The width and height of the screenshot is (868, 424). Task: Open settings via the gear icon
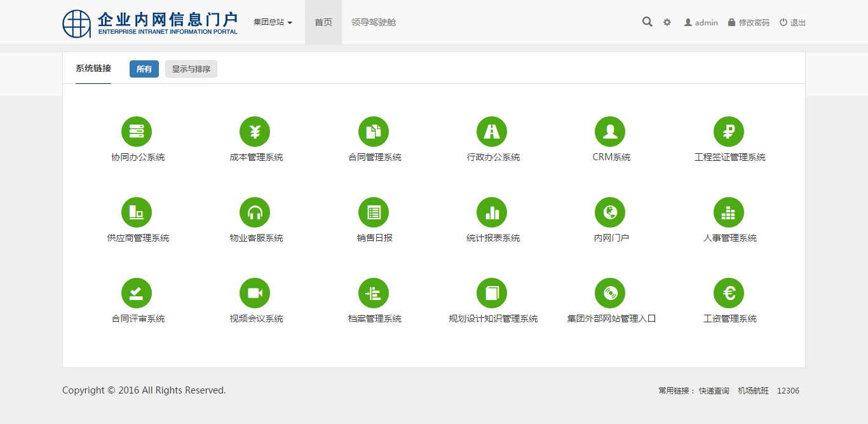coord(667,22)
